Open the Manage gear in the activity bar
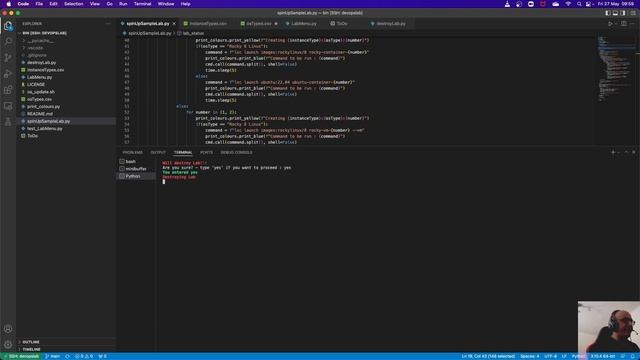640x360 pixels. point(8,344)
